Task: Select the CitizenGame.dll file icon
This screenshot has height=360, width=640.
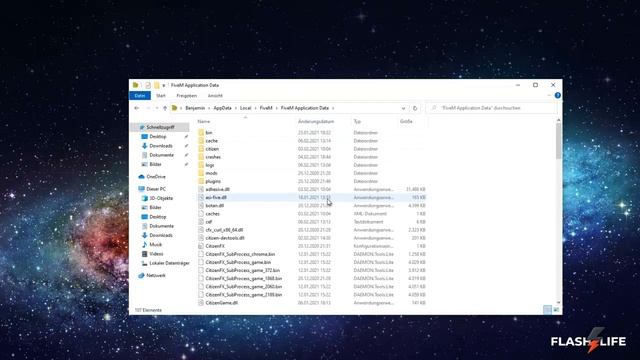Action: click(x=201, y=303)
